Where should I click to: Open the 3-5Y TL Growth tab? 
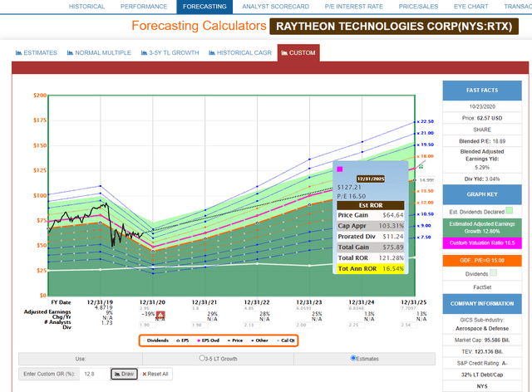pyautogui.click(x=170, y=53)
